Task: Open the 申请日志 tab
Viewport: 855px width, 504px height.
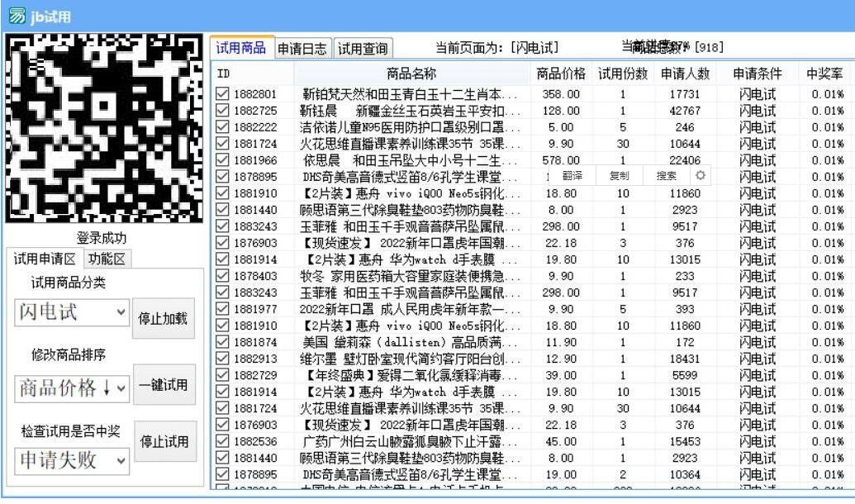Action: 302,49
